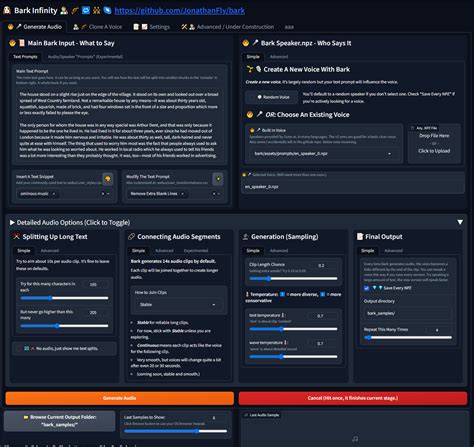This screenshot has width=474, height=447.
Task: Select the Generate Audio tab
Action: pyautogui.click(x=35, y=27)
